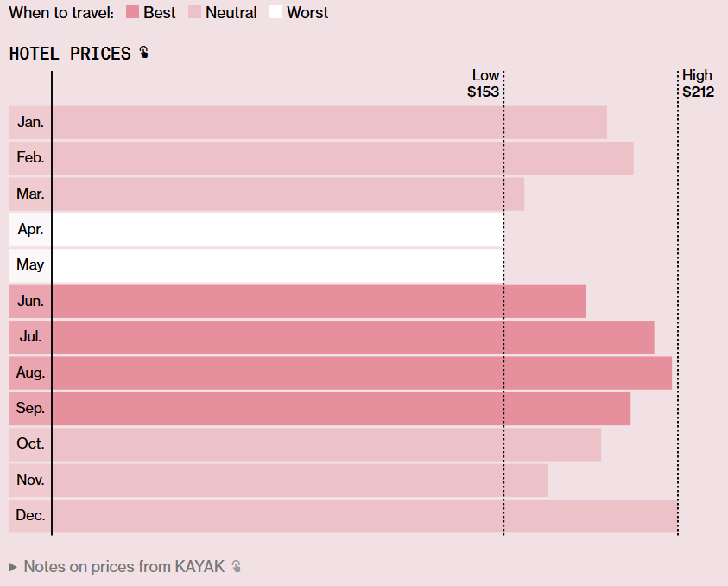Select the Jun. hotel price bar
The width and height of the screenshot is (728, 586).
pos(319,302)
